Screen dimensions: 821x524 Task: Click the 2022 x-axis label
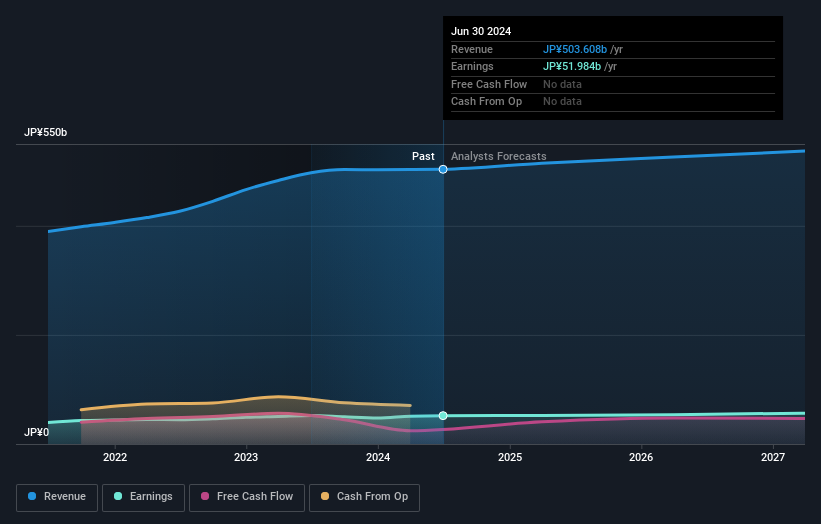[115, 457]
